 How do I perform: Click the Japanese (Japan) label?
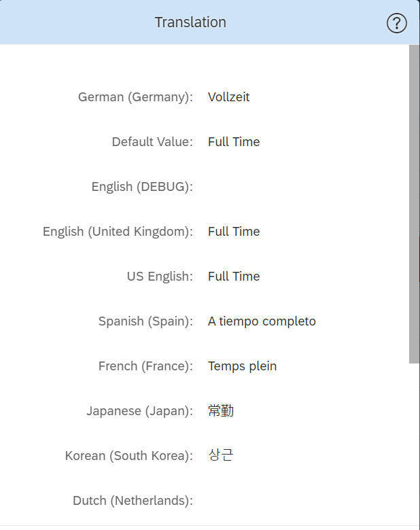(140, 411)
